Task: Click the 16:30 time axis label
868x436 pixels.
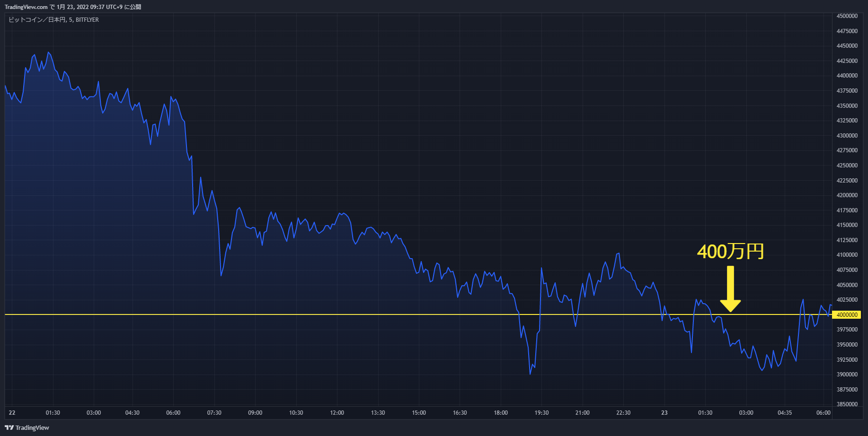Action: click(460, 413)
